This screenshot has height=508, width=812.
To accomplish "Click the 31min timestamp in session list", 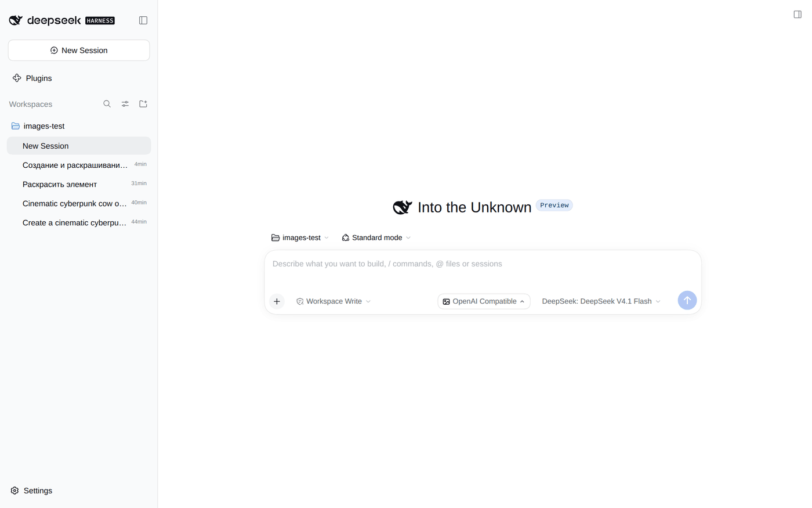I will 139,183.
